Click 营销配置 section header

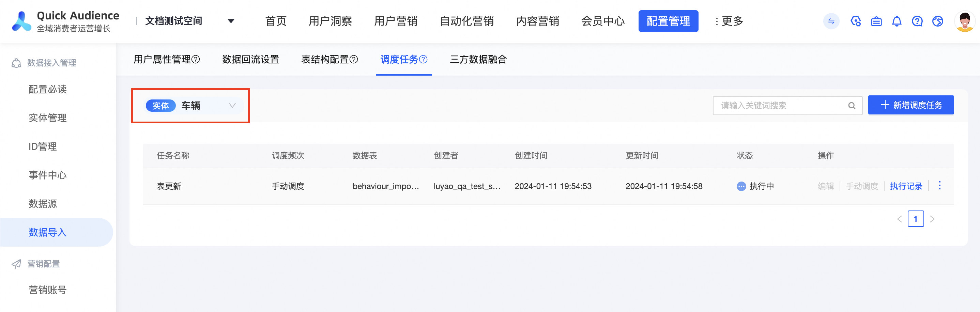point(43,264)
